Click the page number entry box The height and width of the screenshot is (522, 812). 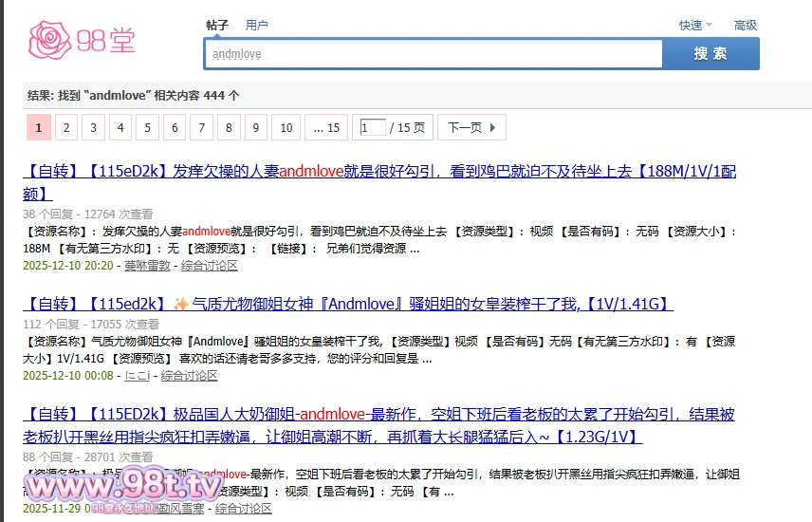[373, 127]
